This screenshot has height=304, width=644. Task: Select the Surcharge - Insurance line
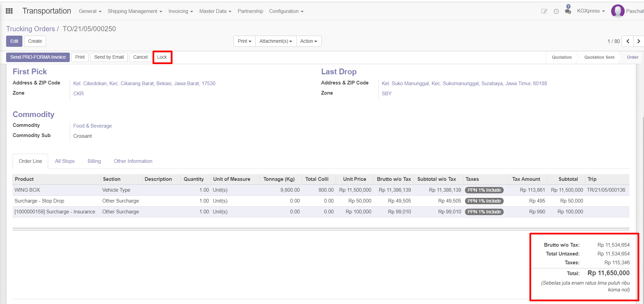321,212
